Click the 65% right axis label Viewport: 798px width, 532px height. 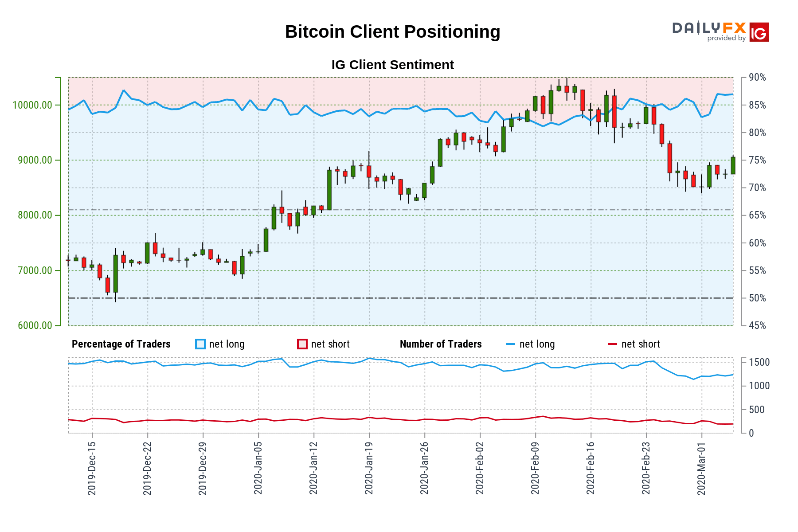coord(757,215)
